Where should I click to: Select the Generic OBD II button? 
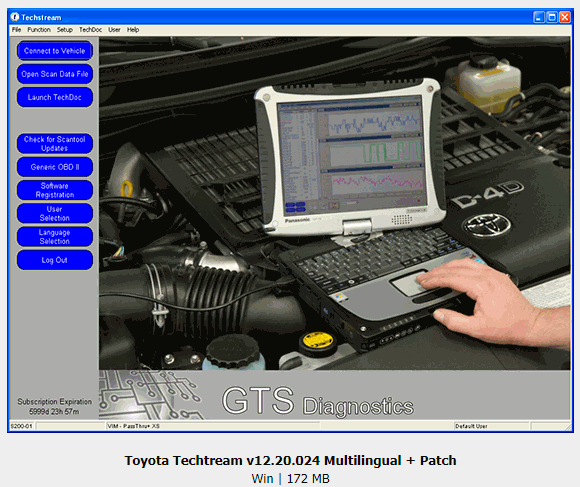tap(55, 167)
